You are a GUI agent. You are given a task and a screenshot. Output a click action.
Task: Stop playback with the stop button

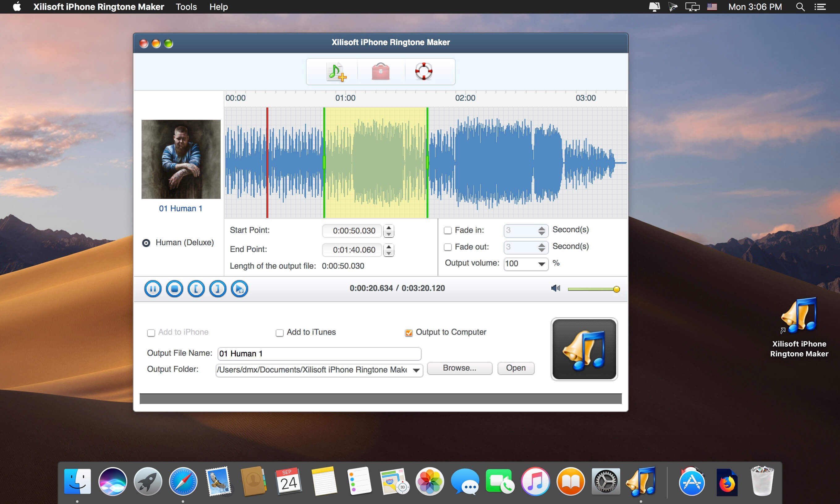pyautogui.click(x=174, y=289)
